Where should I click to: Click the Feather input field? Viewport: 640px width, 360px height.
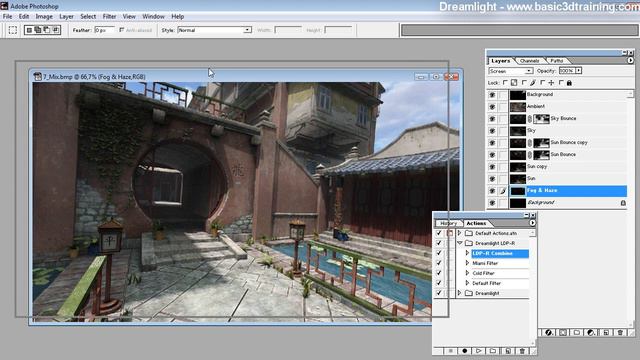(104, 30)
